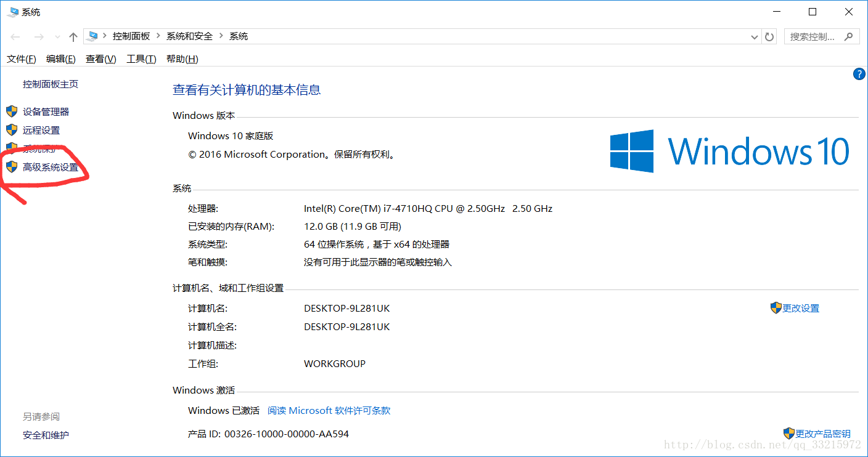Minimize the 系统 window
The width and height of the screenshot is (868, 457).
pos(777,12)
